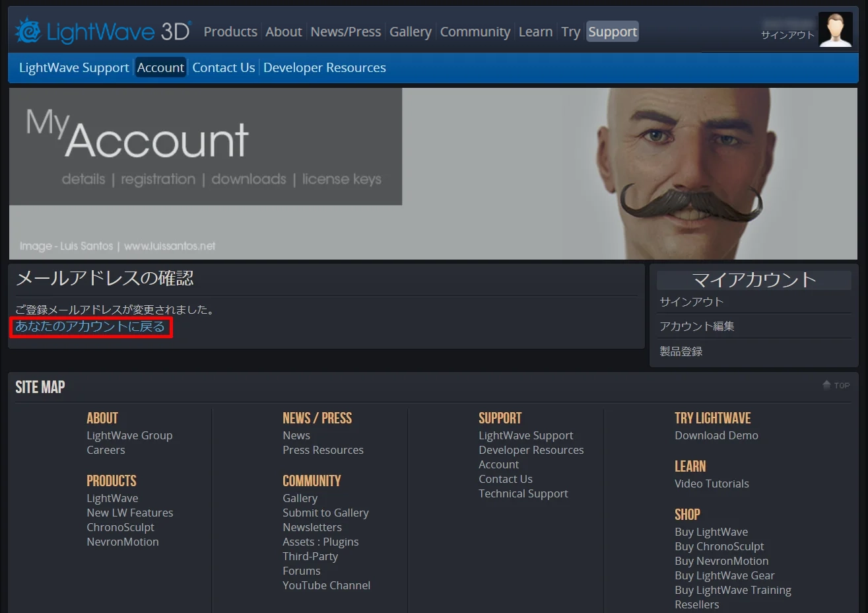The height and width of the screenshot is (613, 868).
Task: Open Gallery in top navigation
Action: coord(411,32)
